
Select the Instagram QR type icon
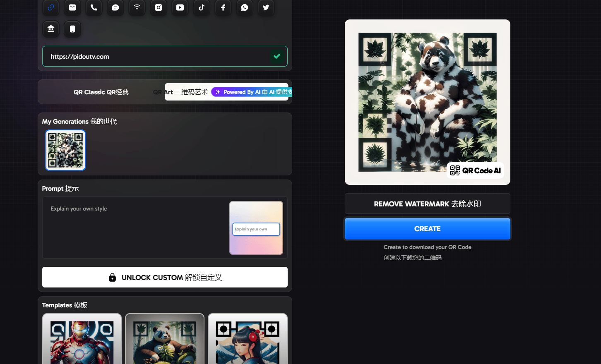(158, 7)
